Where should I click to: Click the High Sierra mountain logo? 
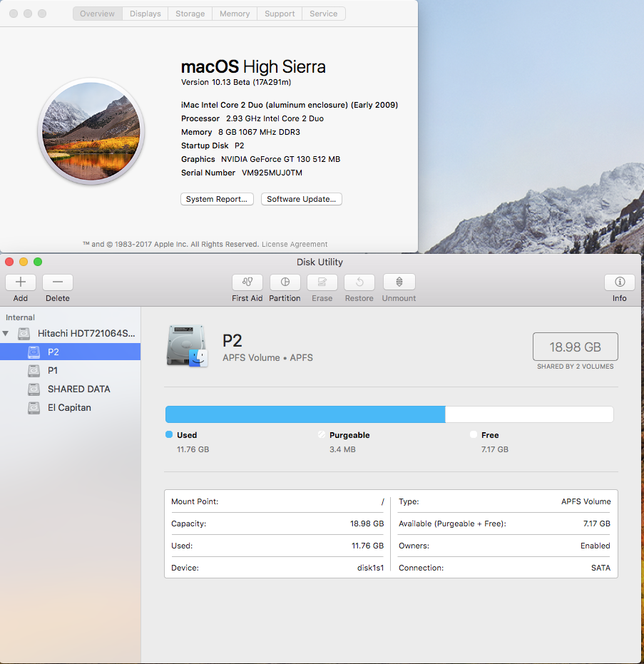(91, 131)
